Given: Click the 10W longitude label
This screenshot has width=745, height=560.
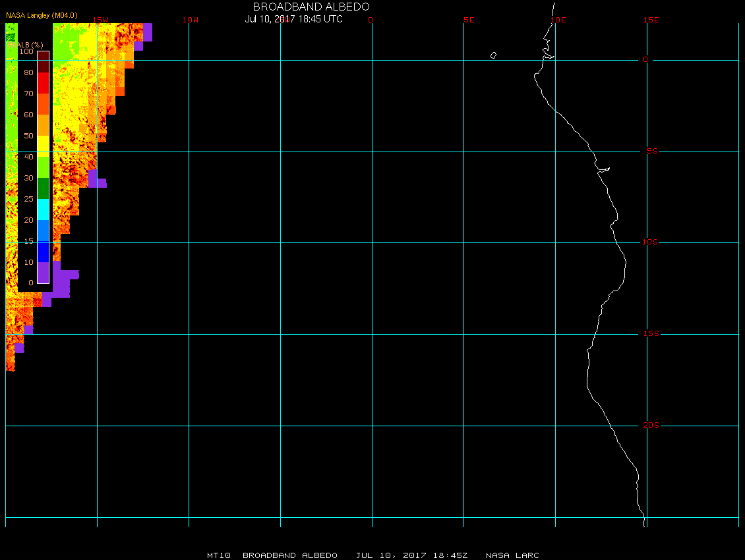Looking at the screenshot, I should (191, 20).
